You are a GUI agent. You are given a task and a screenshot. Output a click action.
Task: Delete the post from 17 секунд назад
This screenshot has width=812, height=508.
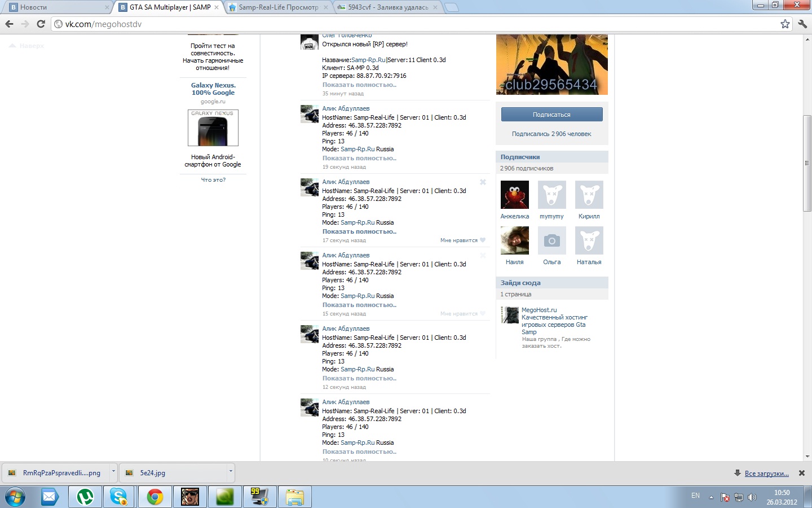pyautogui.click(x=483, y=182)
